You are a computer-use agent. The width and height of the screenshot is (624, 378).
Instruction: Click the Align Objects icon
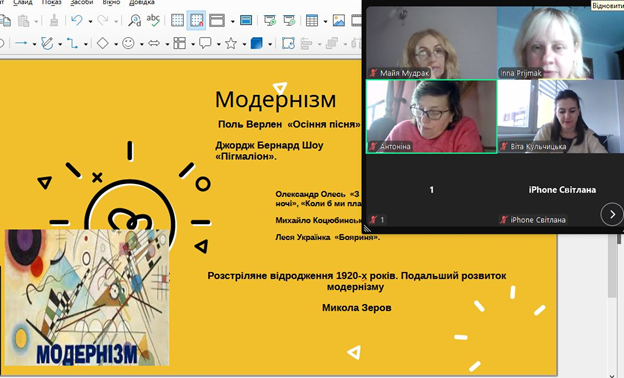[306, 43]
